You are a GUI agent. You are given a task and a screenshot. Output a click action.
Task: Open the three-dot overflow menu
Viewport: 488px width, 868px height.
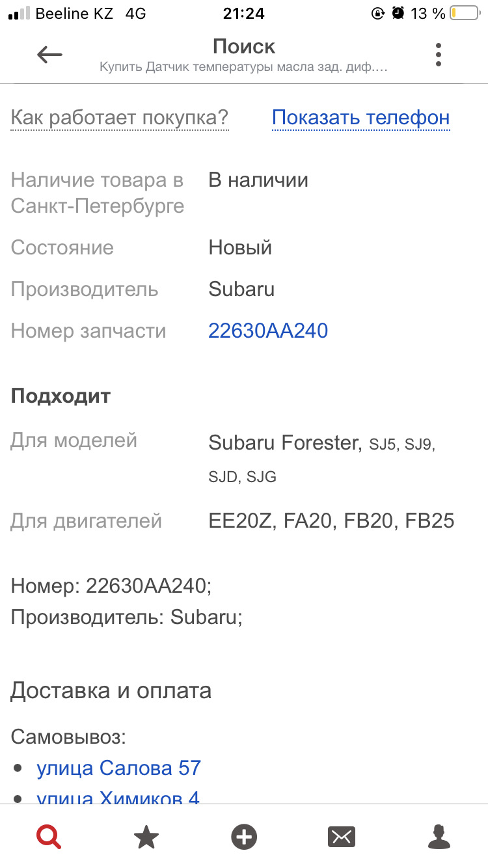tap(438, 55)
